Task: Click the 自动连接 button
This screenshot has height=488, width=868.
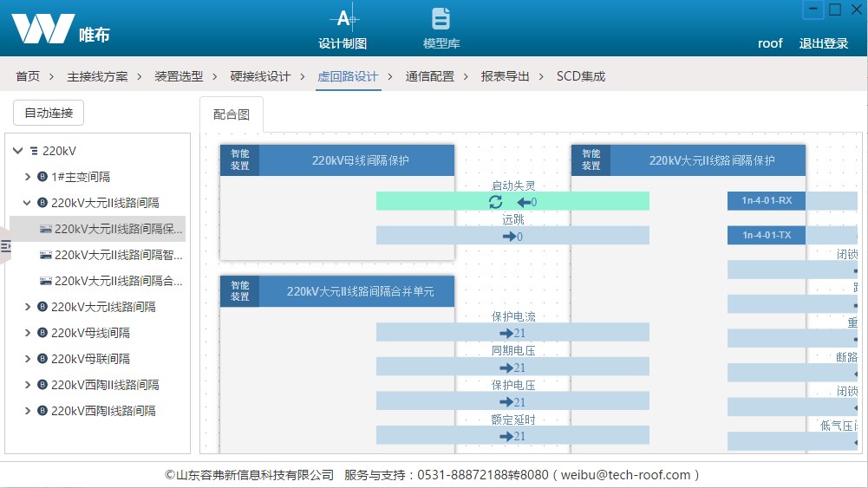Action: (49, 113)
